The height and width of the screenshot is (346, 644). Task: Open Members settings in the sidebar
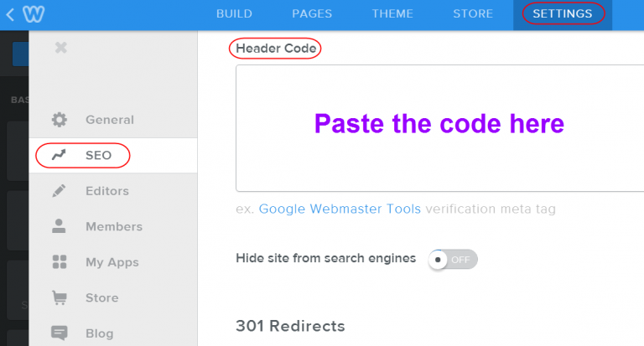(x=113, y=226)
